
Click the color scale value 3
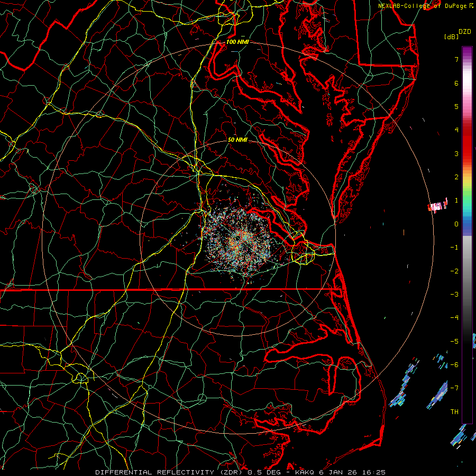[456, 153]
